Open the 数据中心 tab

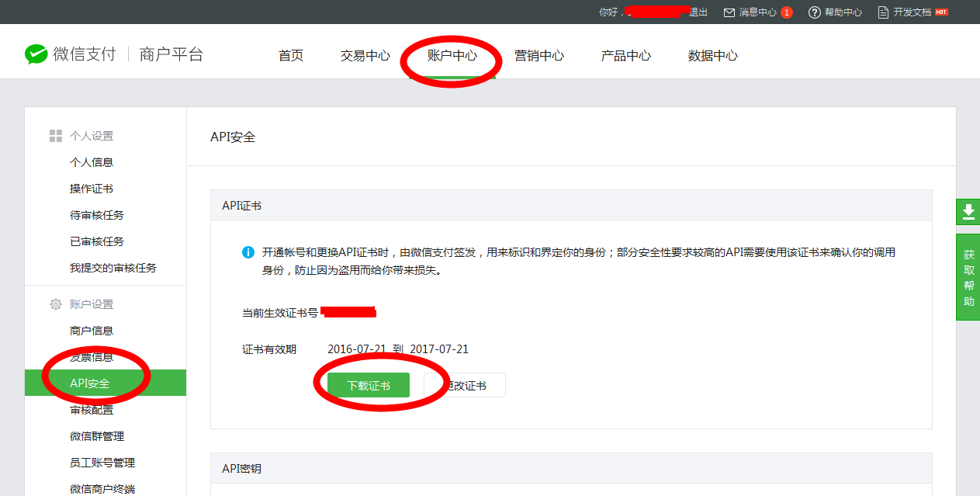[713, 55]
